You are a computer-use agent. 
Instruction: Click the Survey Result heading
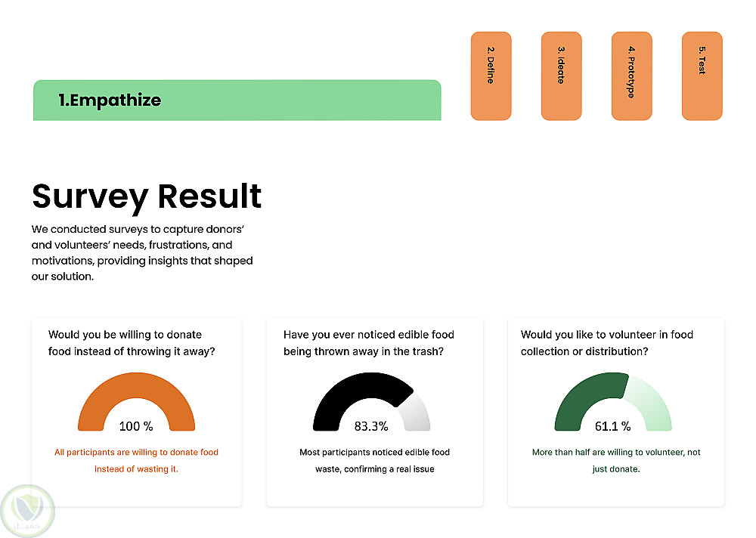[x=147, y=196]
